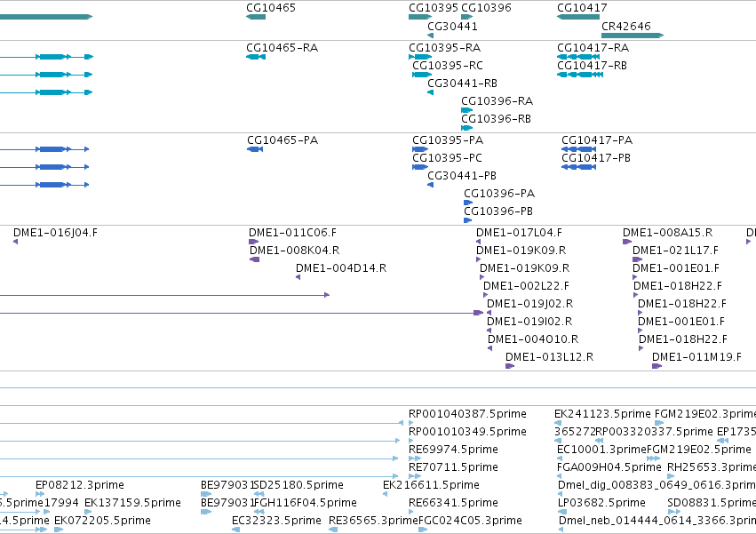756x534 pixels.
Task: Open the DME1-017L04.F clone label
Action: [x=520, y=233]
